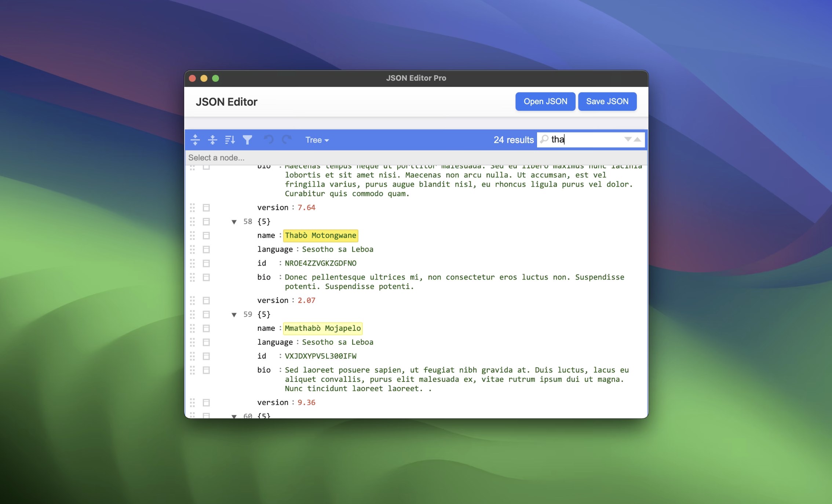Collapse node 60 via its triangle
The height and width of the screenshot is (504, 832).
[234, 416]
